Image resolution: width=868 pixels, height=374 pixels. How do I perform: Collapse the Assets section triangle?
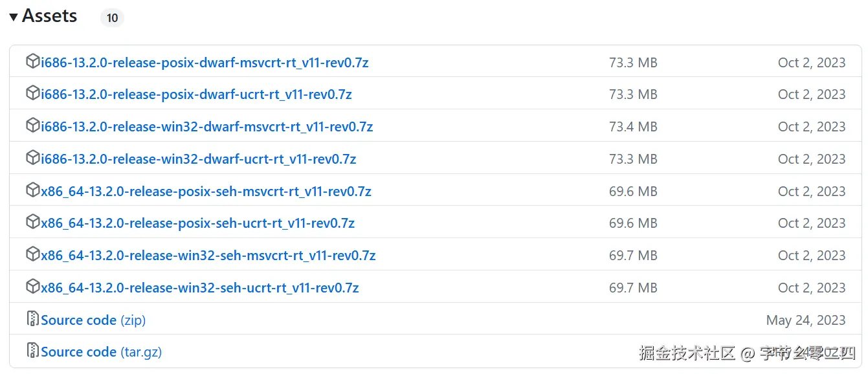(x=14, y=17)
